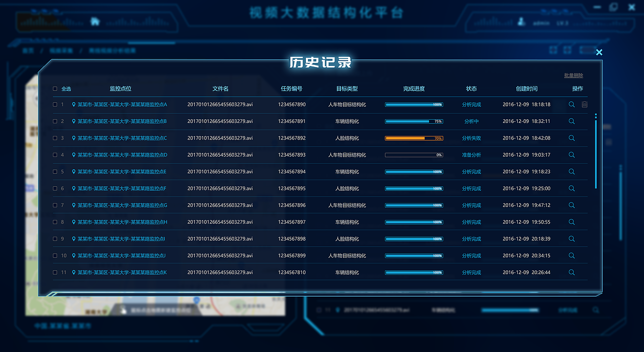The width and height of the screenshot is (644, 352).
Task: Minimize the platform window
Action: 597,7
